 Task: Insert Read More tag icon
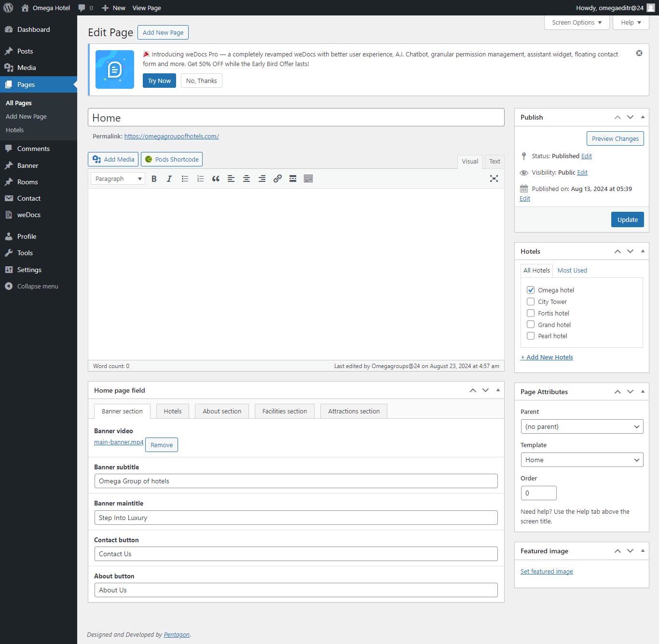tap(293, 179)
